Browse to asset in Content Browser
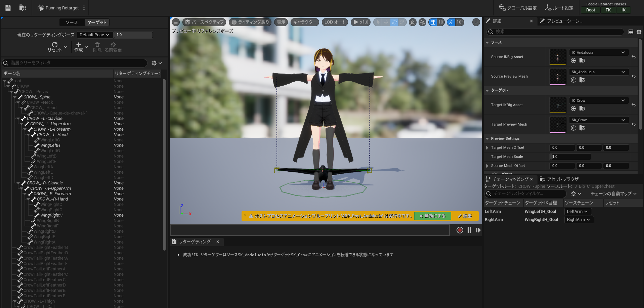644x308 pixels. click(23, 7)
